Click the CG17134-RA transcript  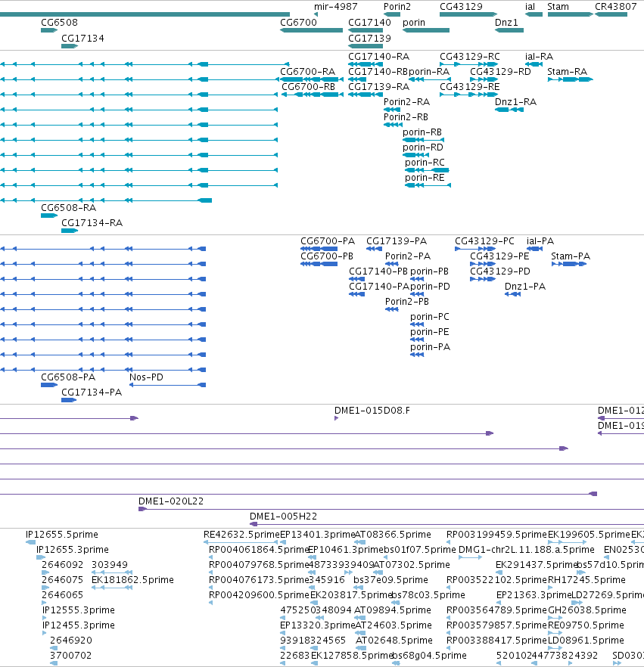point(92,223)
